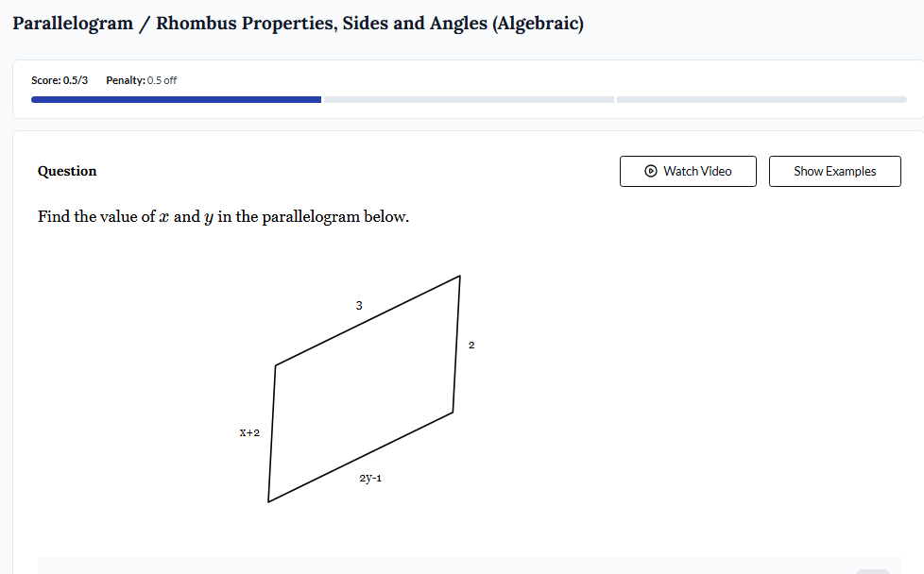Click the x+2 label on the parallelogram

(250, 432)
